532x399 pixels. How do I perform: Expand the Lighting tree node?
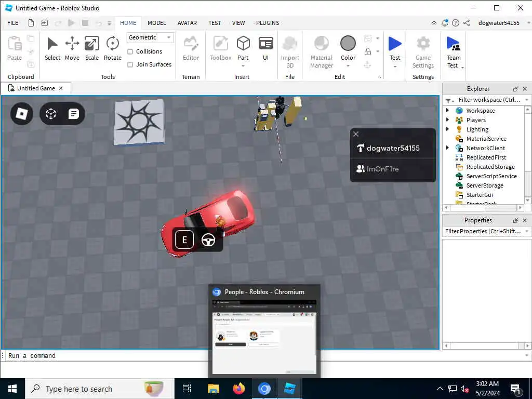click(x=447, y=129)
